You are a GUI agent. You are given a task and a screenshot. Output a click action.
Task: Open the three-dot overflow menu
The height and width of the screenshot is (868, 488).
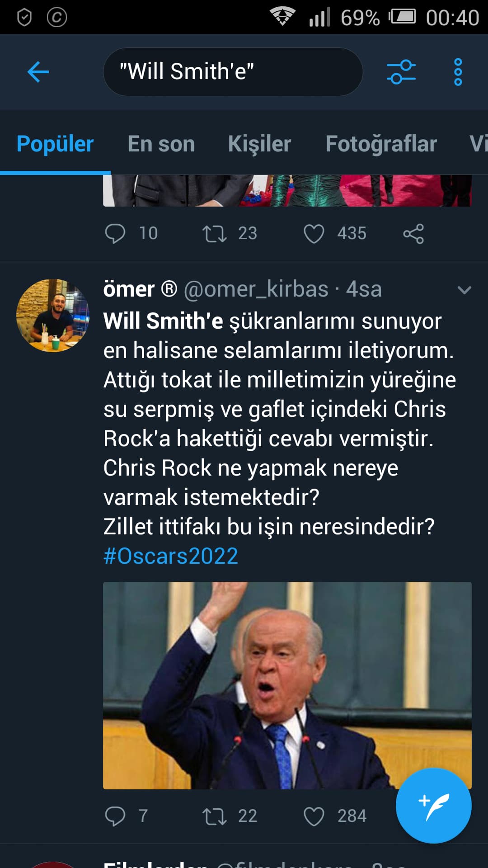[x=458, y=72]
